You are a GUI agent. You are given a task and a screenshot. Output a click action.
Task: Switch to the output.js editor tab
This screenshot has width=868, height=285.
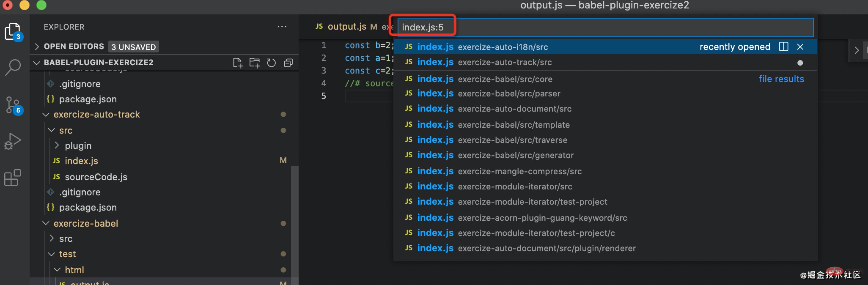[346, 27]
